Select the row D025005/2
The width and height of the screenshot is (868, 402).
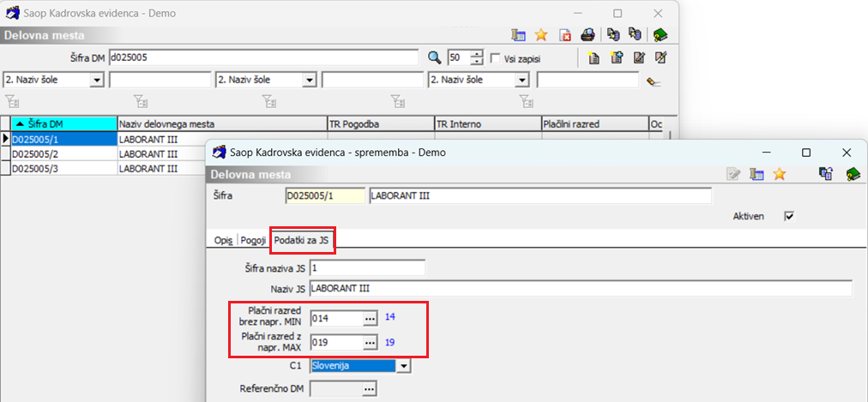pyautogui.click(x=65, y=153)
